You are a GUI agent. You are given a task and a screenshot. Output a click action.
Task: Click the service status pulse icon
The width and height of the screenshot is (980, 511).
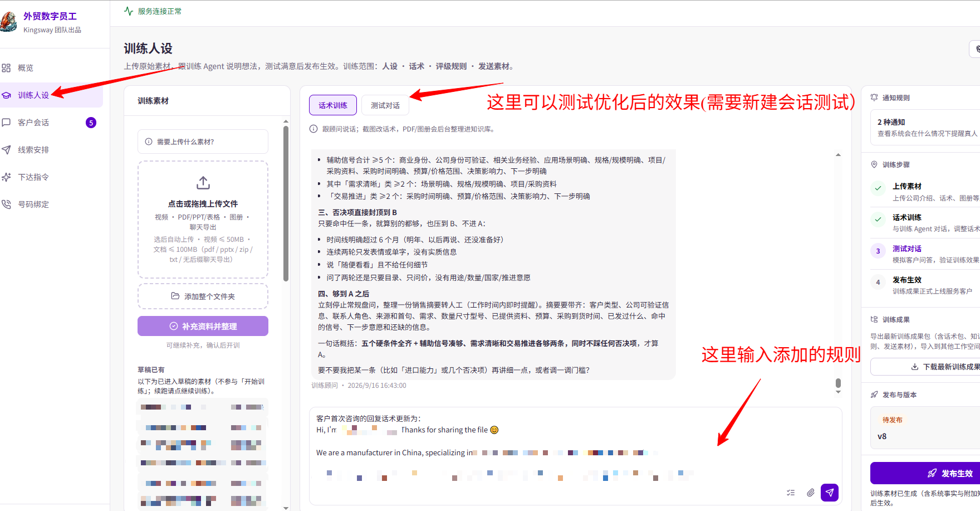click(x=129, y=11)
